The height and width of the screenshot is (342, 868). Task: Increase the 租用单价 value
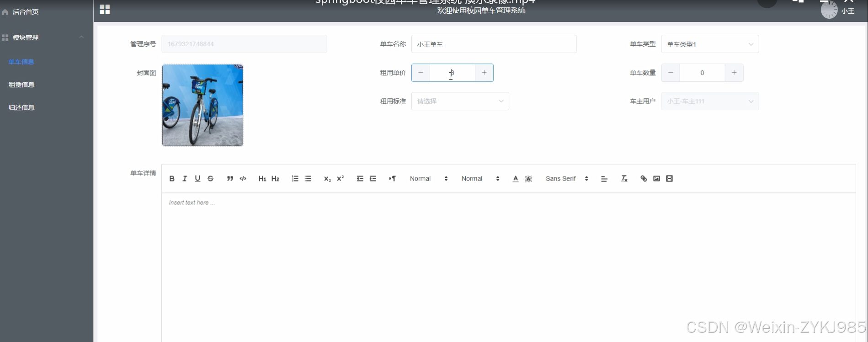(x=484, y=73)
